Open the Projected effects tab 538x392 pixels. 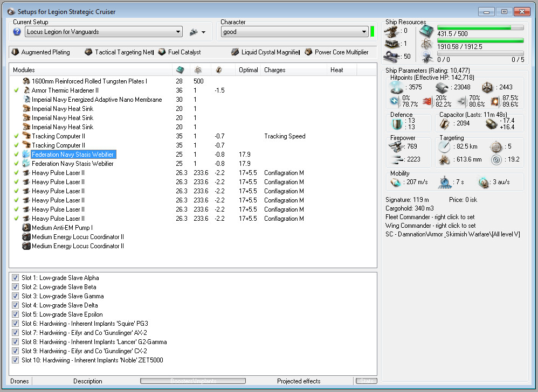(299, 381)
